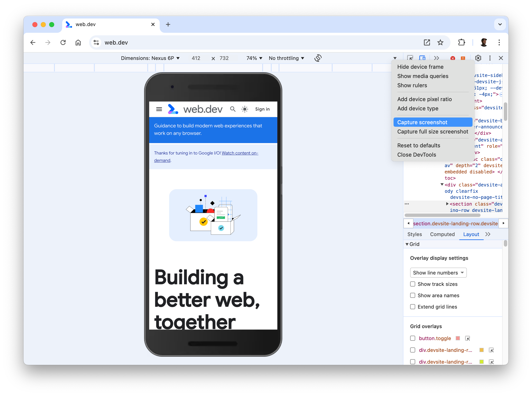This screenshot has height=396, width=532.
Task: Enable Show area names checkbox
Action: point(413,295)
